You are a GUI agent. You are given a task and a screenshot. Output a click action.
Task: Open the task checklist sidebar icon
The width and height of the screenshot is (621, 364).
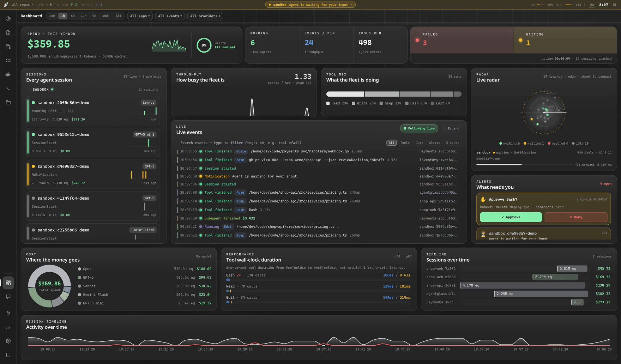tap(8, 60)
